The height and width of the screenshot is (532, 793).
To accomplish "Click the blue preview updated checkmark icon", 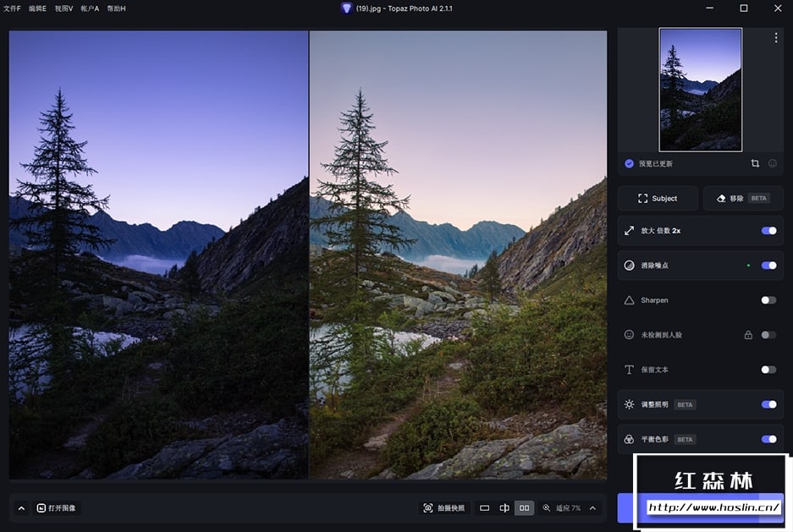I will click(x=629, y=164).
